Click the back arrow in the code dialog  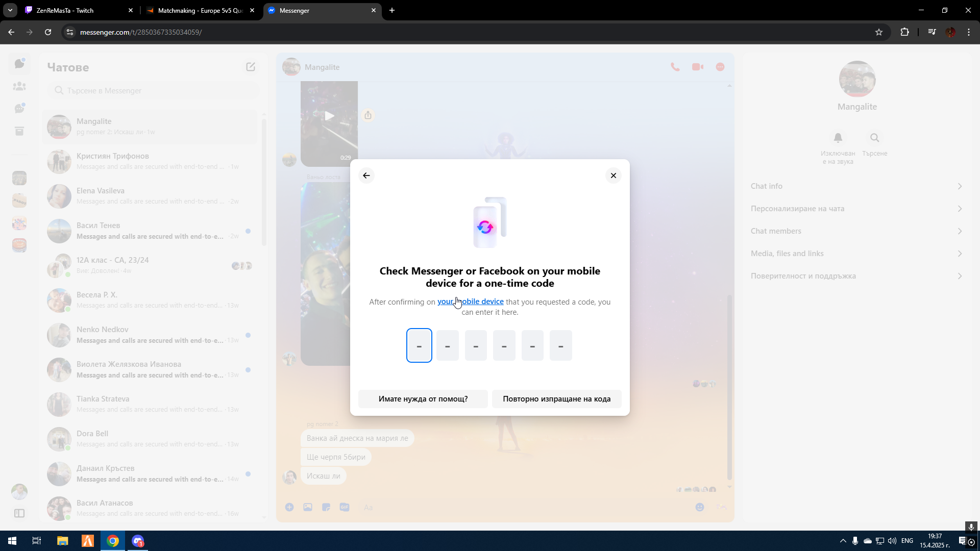366,176
